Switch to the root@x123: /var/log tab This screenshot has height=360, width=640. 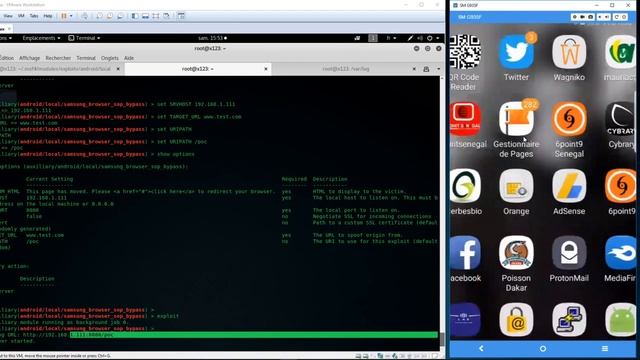pyautogui.click(x=346, y=69)
